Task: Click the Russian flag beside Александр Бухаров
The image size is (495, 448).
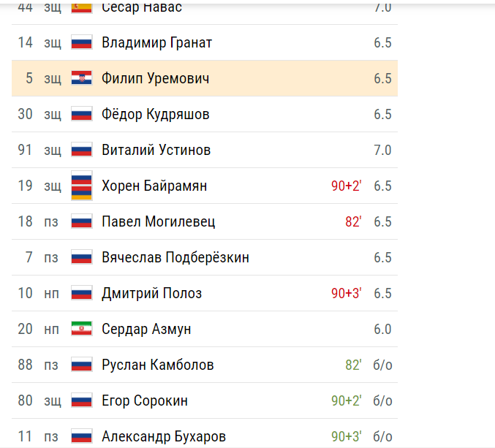Action: click(82, 436)
